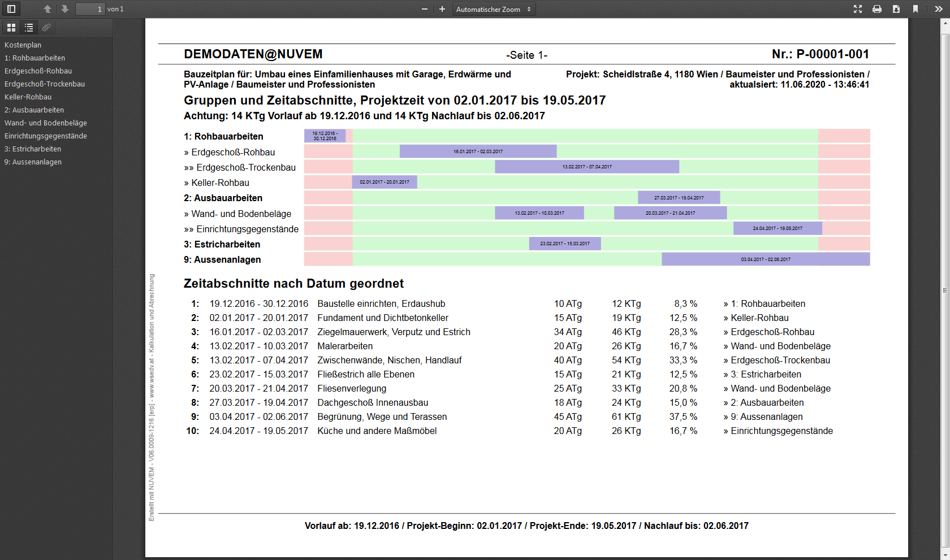Toggle the sidebar panel button
This screenshot has height=560, width=950.
click(11, 9)
